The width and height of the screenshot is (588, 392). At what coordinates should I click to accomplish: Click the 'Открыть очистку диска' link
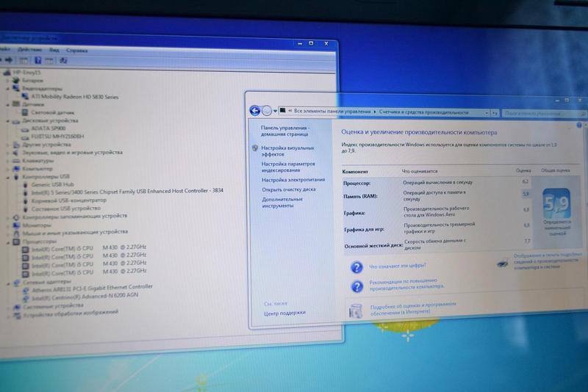tap(288, 189)
